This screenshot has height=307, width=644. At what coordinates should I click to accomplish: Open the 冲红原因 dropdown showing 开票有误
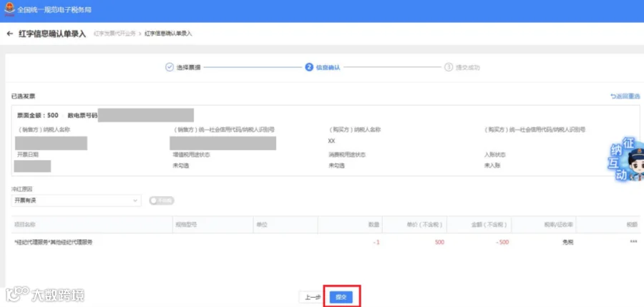77,200
